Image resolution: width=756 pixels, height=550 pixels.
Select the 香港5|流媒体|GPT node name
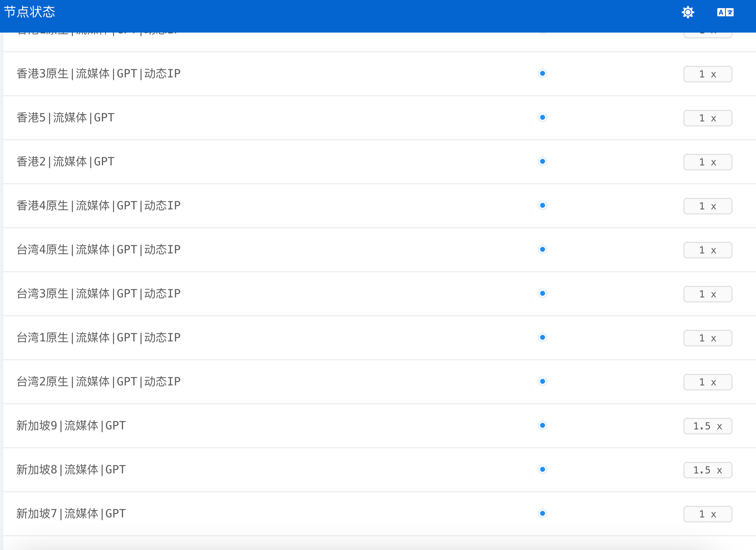click(66, 118)
